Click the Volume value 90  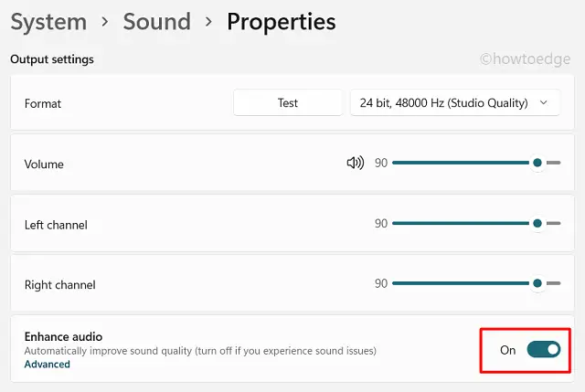coord(381,163)
